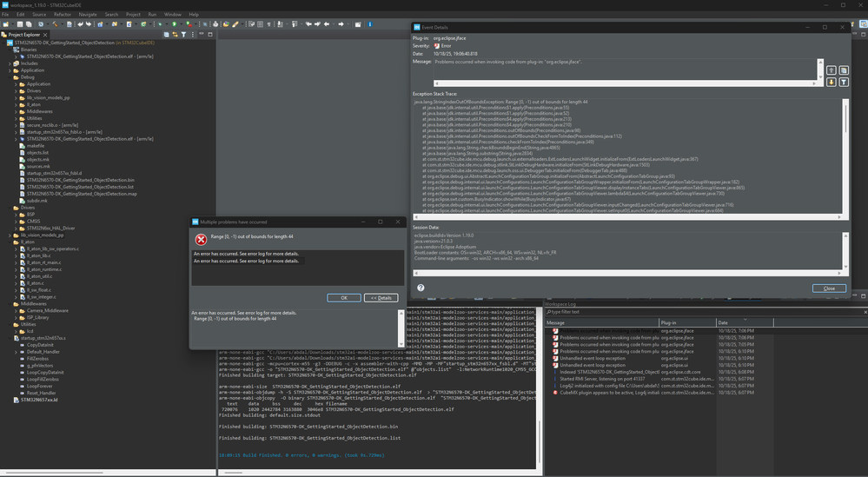Open the Project menu
The height and width of the screenshot is (477, 868).
(x=133, y=15)
